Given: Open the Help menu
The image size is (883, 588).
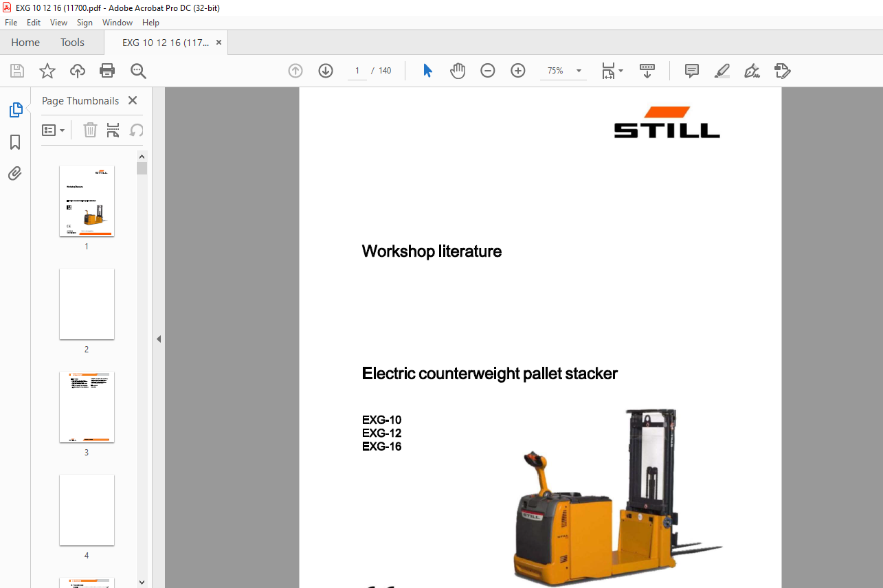Looking at the screenshot, I should tap(150, 23).
